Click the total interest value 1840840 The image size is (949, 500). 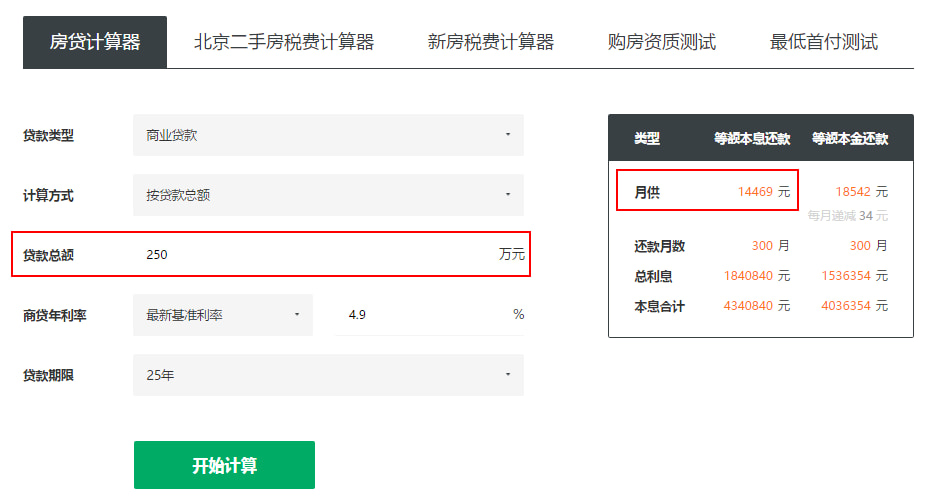[x=748, y=276]
